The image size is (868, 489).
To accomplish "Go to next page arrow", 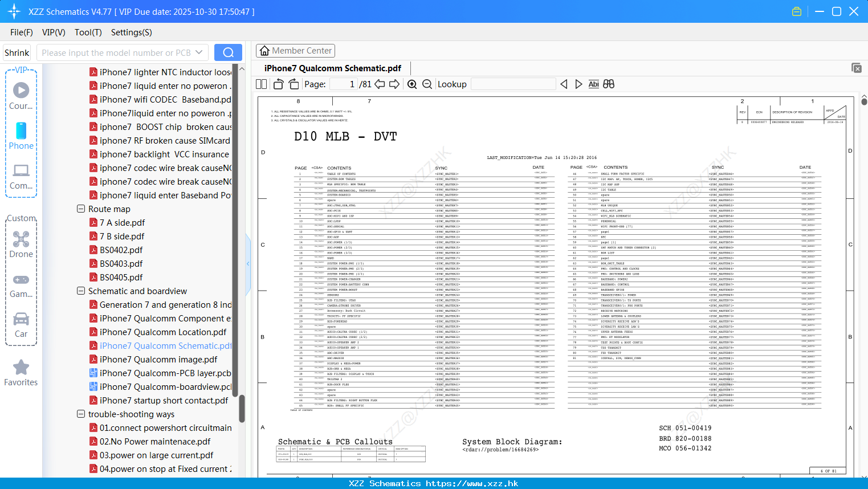I will coord(394,84).
